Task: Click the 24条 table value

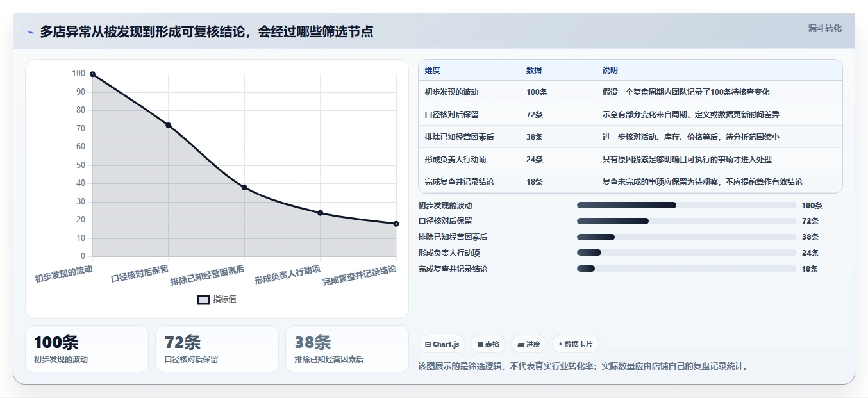Action: [x=535, y=160]
